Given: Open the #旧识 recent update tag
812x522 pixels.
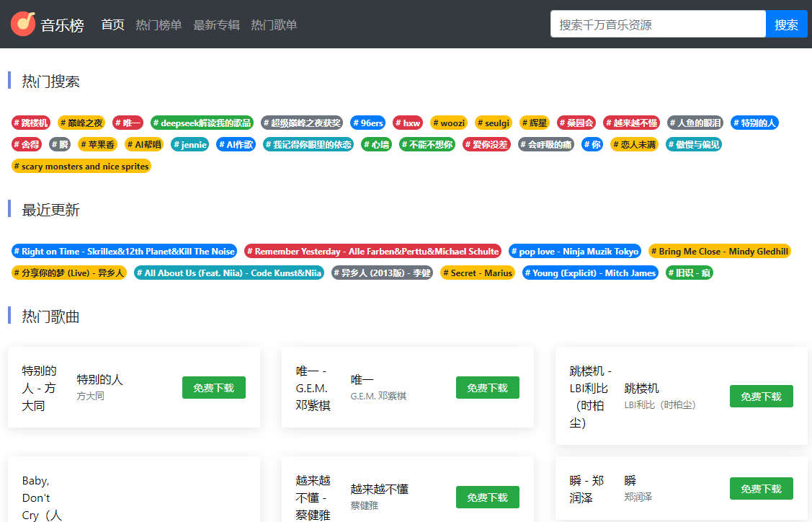Looking at the screenshot, I should pyautogui.click(x=690, y=273).
